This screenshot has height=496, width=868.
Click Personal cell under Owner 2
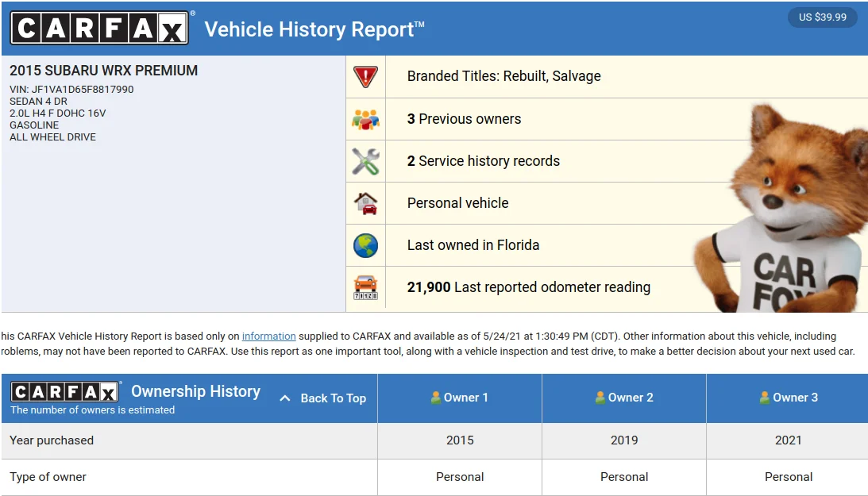point(624,477)
